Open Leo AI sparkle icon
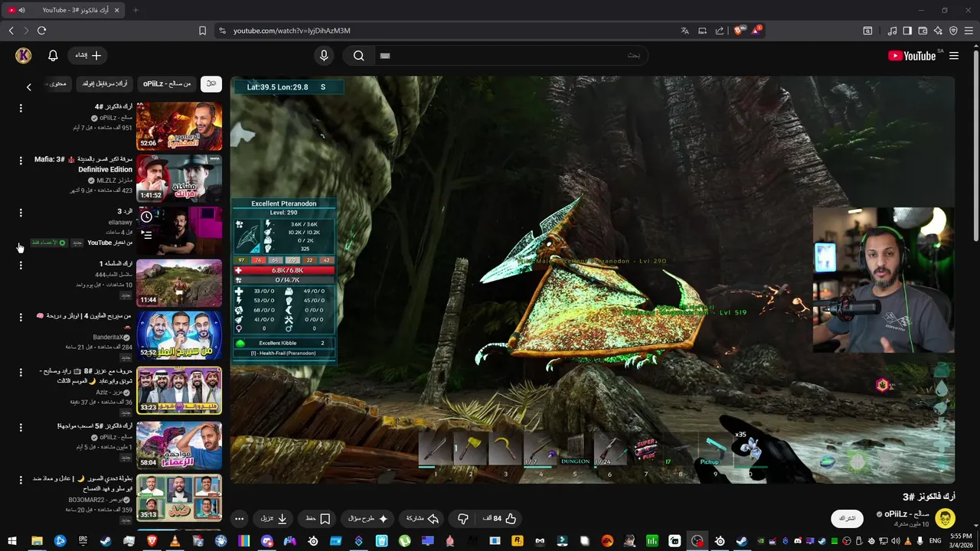The image size is (980, 551). 938,31
